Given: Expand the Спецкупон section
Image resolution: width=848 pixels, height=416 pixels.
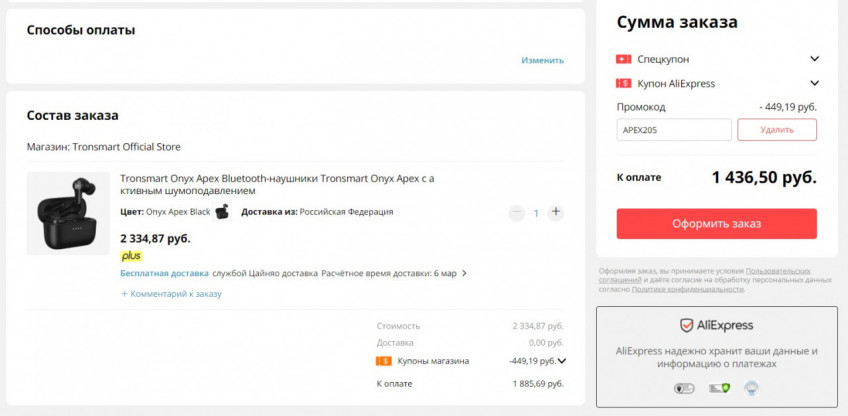Looking at the screenshot, I should tap(814, 59).
